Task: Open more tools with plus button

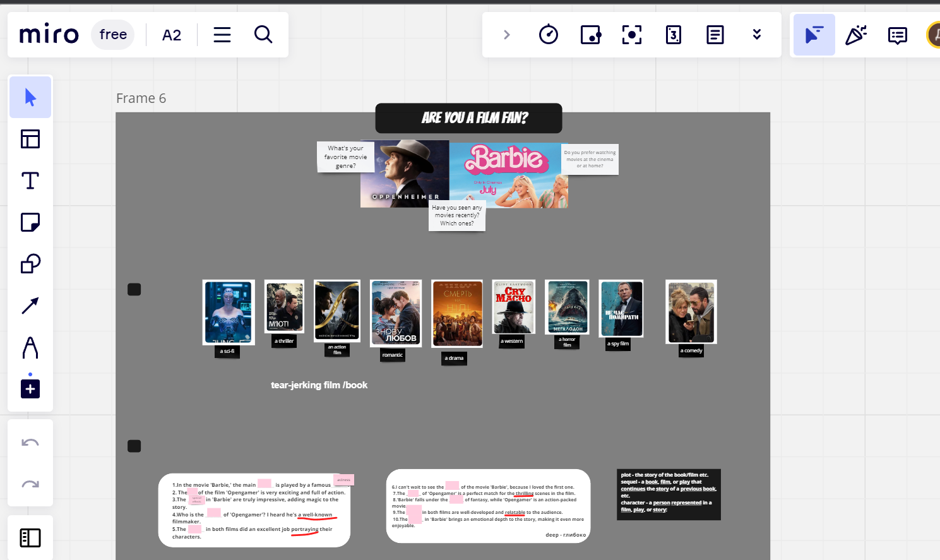Action: point(30,389)
